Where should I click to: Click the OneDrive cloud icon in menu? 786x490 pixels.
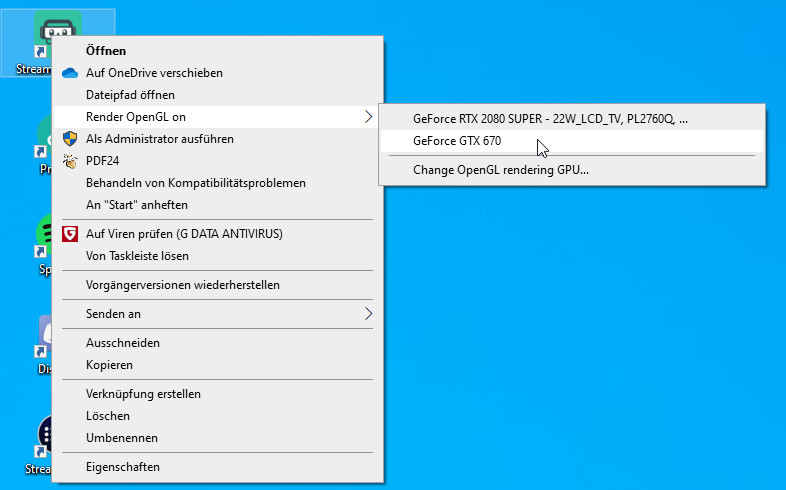[x=70, y=73]
